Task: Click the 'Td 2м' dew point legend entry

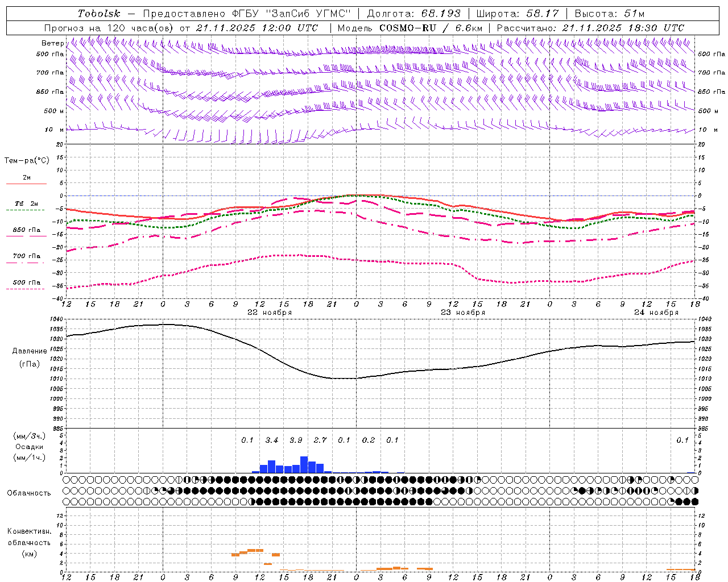Action: coord(26,203)
